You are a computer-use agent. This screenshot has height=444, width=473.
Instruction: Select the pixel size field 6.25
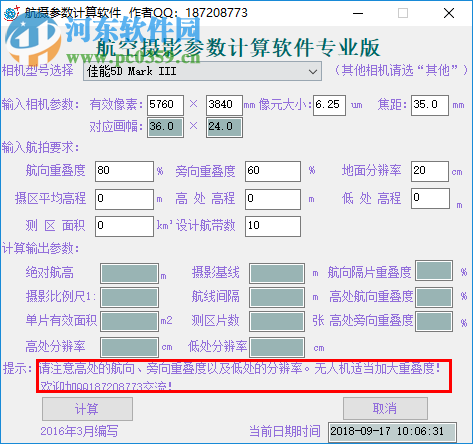click(x=329, y=105)
